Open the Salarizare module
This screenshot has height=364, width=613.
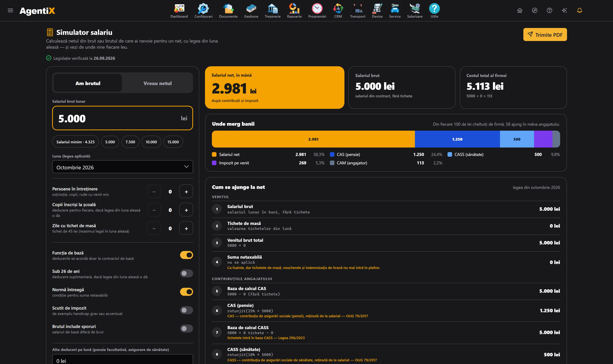(x=415, y=11)
